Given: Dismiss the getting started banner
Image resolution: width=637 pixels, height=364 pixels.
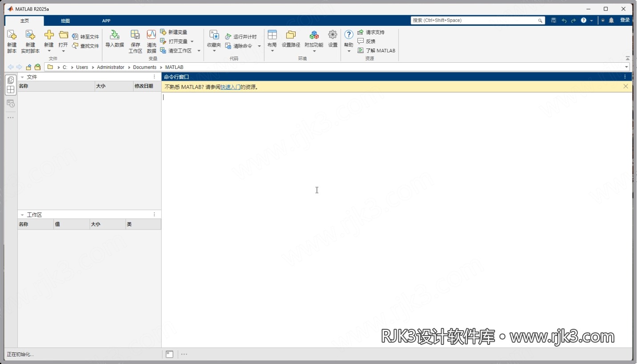Looking at the screenshot, I should click(x=626, y=86).
